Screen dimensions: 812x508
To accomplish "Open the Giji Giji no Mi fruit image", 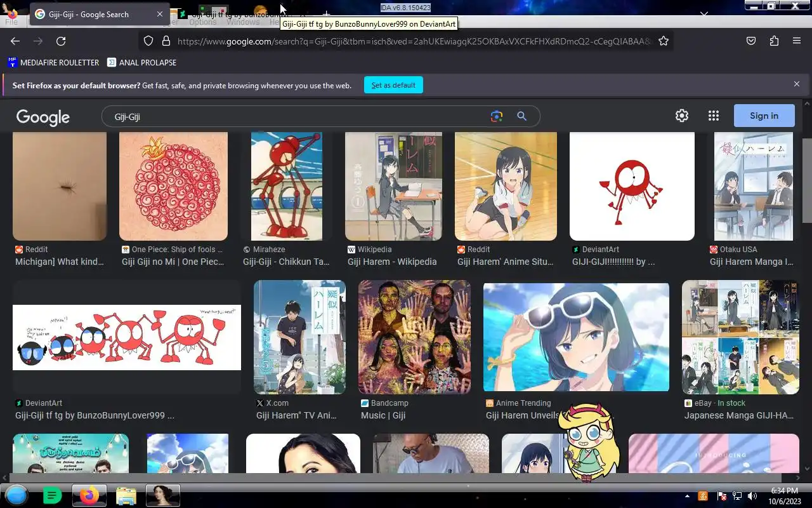I will pyautogui.click(x=173, y=186).
